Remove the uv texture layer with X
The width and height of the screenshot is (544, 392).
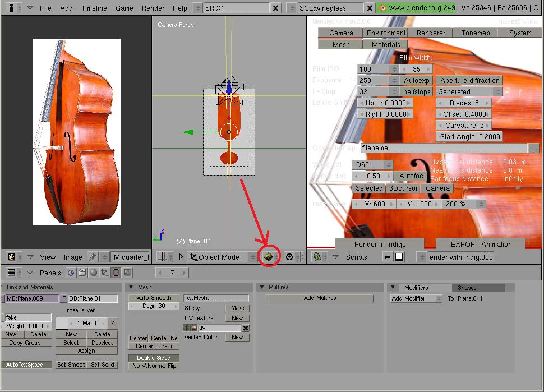(x=245, y=328)
